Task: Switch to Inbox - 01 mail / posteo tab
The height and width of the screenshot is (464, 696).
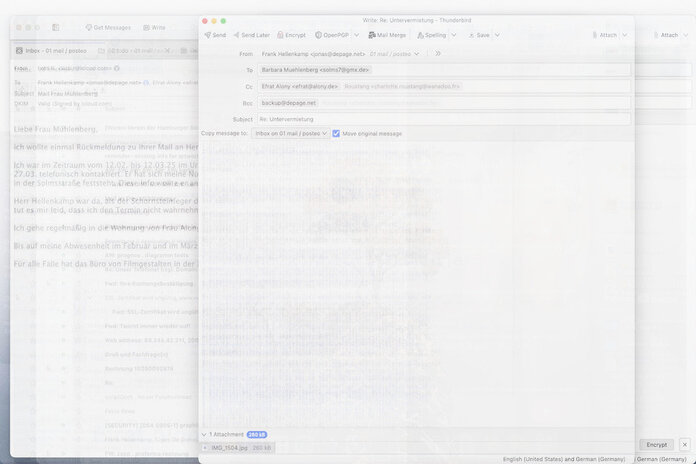Action: 51,51
